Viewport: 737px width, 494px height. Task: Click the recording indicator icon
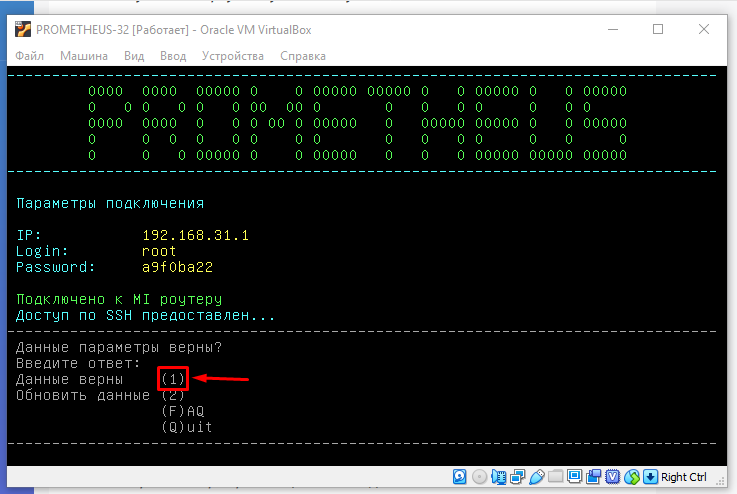pos(591,476)
